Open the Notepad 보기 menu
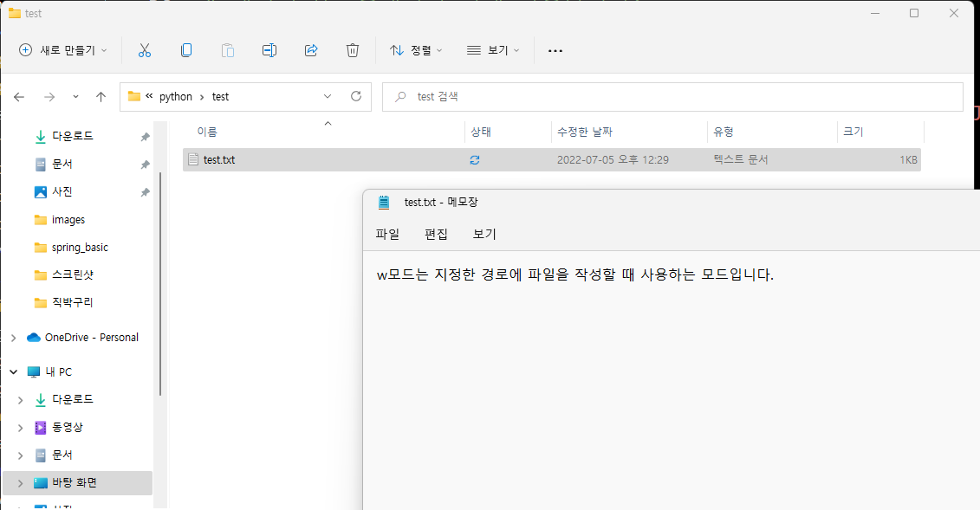 click(x=484, y=234)
